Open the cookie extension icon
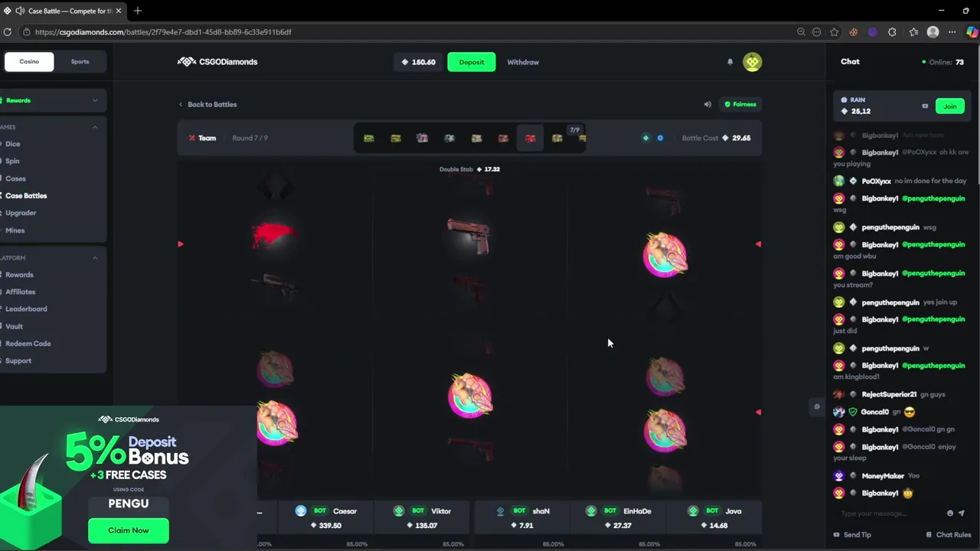 point(853,32)
